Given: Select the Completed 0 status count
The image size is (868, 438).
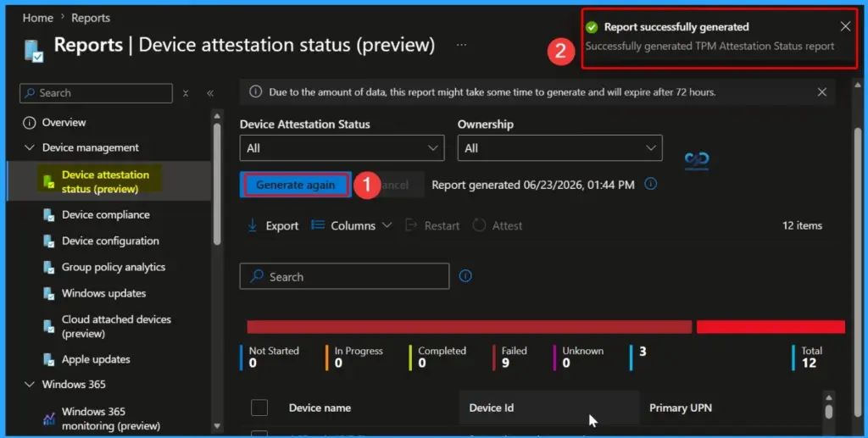Looking at the screenshot, I should tap(438, 358).
